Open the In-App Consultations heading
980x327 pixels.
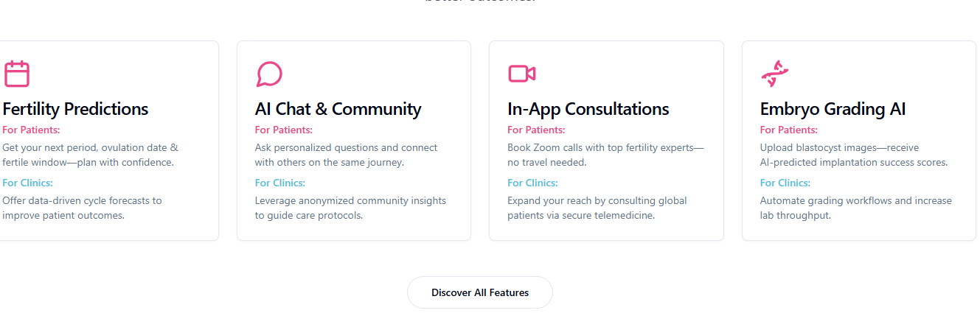coord(588,109)
